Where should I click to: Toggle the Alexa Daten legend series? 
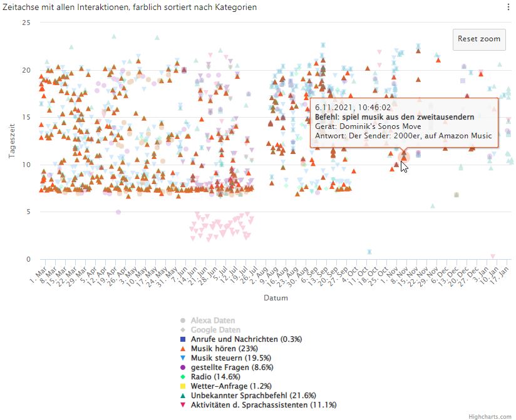click(x=212, y=320)
